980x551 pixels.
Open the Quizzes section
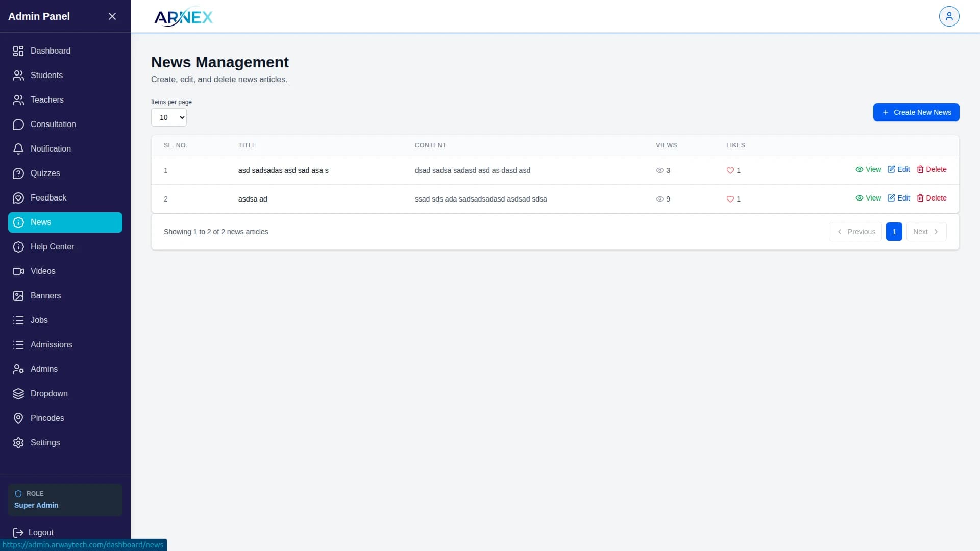45,173
